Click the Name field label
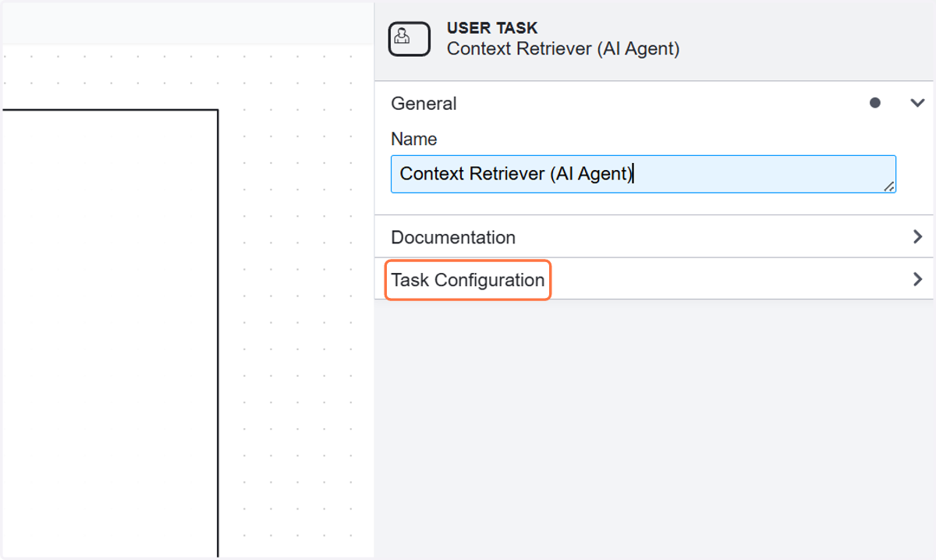 (x=414, y=139)
